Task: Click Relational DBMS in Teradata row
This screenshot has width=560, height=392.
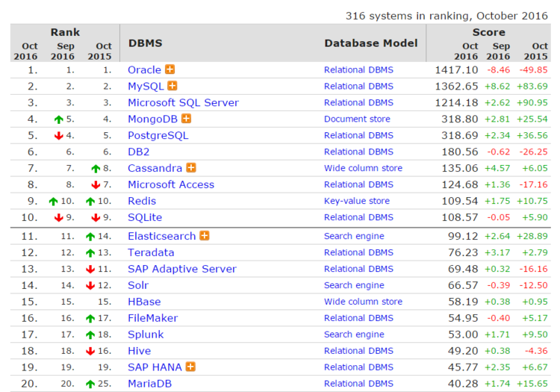Action: tap(358, 253)
